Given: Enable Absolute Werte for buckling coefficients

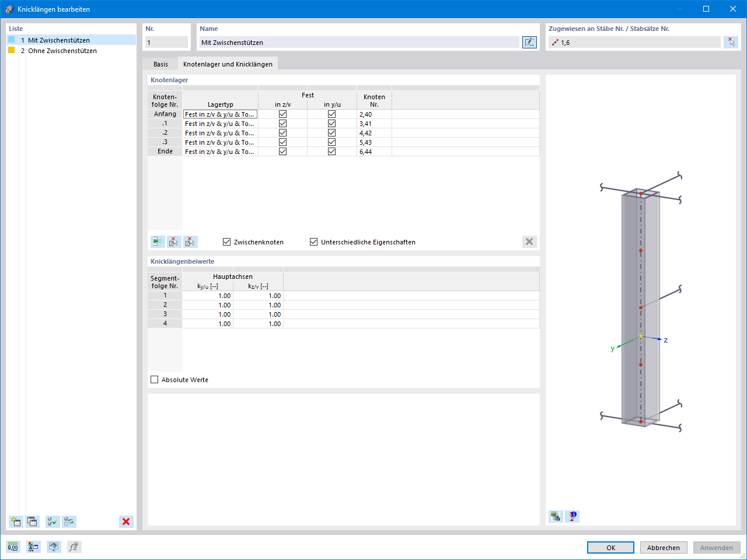Looking at the screenshot, I should 154,379.
